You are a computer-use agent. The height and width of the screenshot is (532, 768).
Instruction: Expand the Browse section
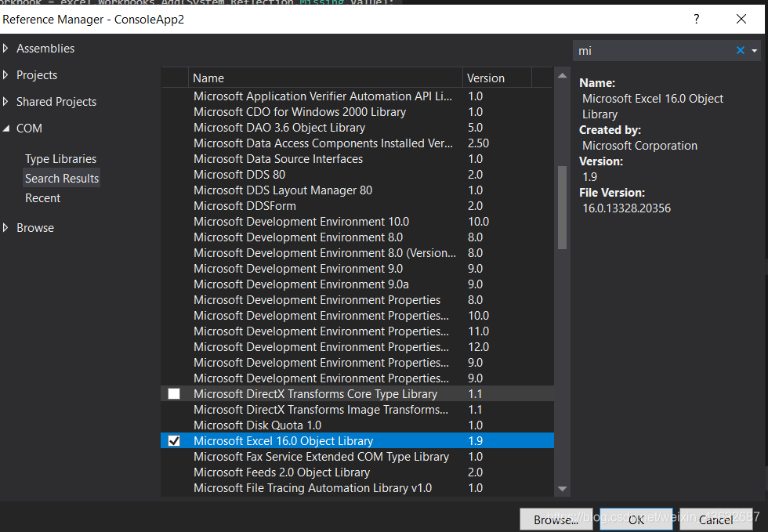tap(6, 228)
